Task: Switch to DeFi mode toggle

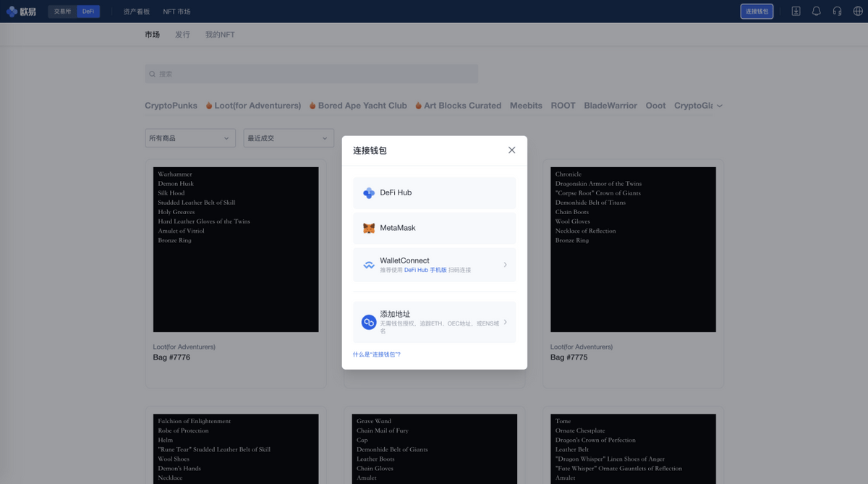Action: coord(88,11)
